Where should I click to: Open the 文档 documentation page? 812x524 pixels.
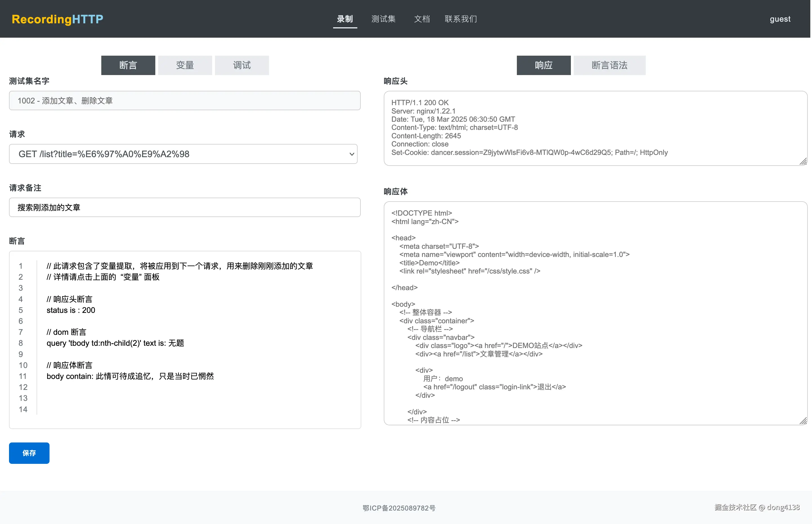[x=422, y=19]
